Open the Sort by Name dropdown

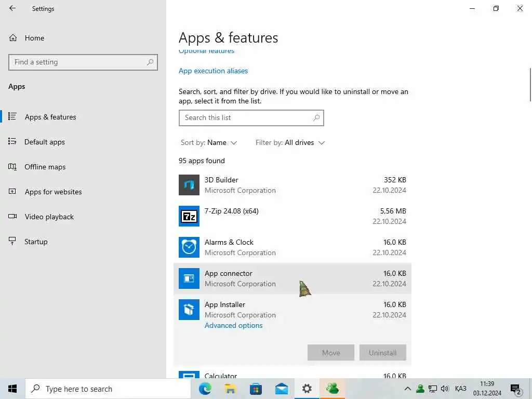[x=209, y=142]
